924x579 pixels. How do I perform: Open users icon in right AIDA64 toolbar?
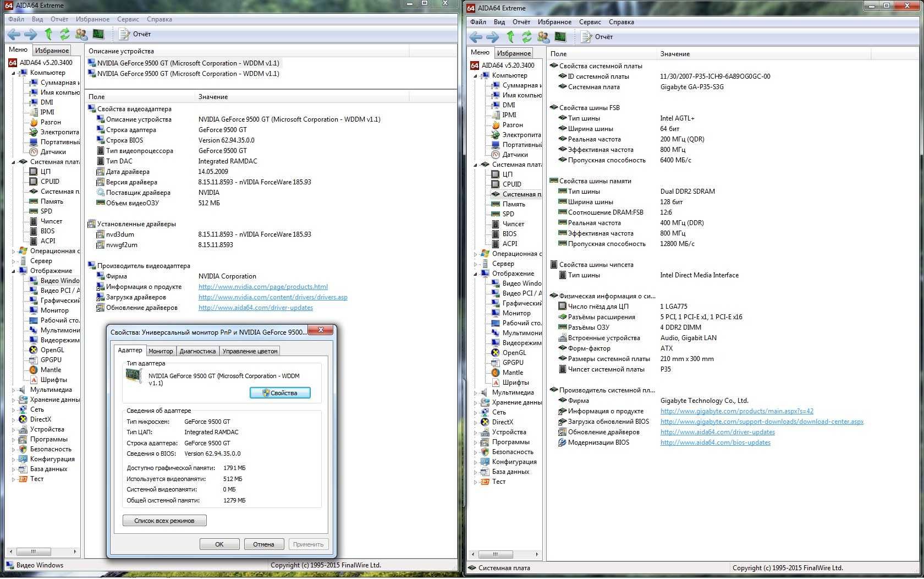543,37
